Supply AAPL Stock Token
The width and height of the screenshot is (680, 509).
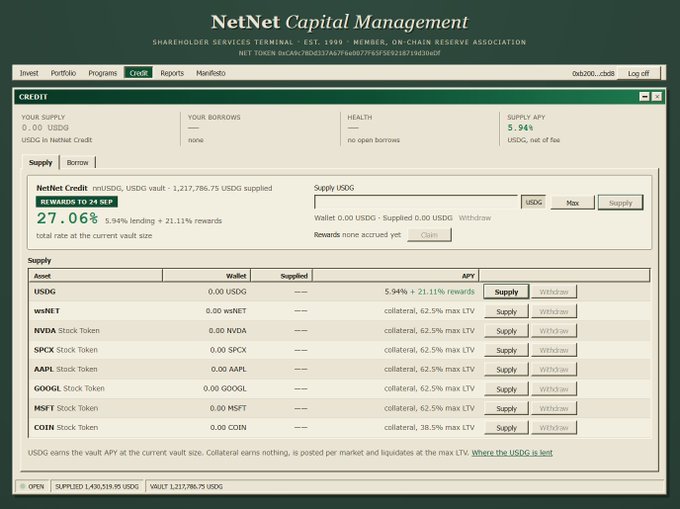[x=506, y=369]
